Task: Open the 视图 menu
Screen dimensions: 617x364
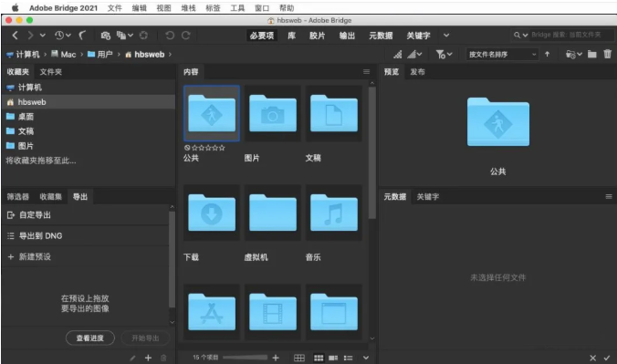Action: [163, 8]
